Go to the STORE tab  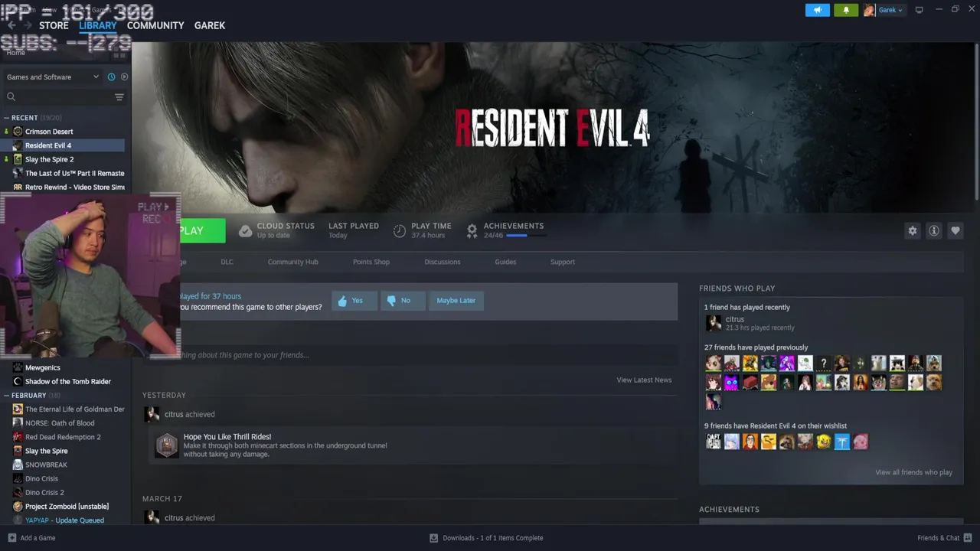click(x=54, y=25)
